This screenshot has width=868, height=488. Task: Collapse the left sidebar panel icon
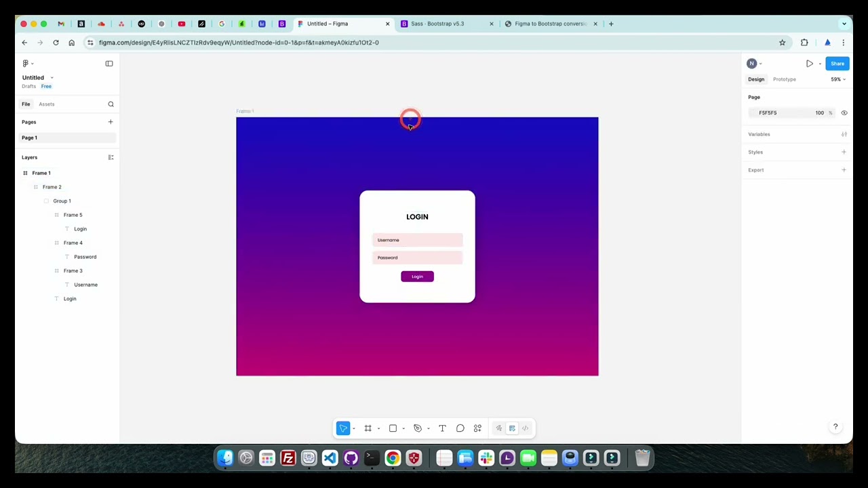pyautogui.click(x=109, y=64)
